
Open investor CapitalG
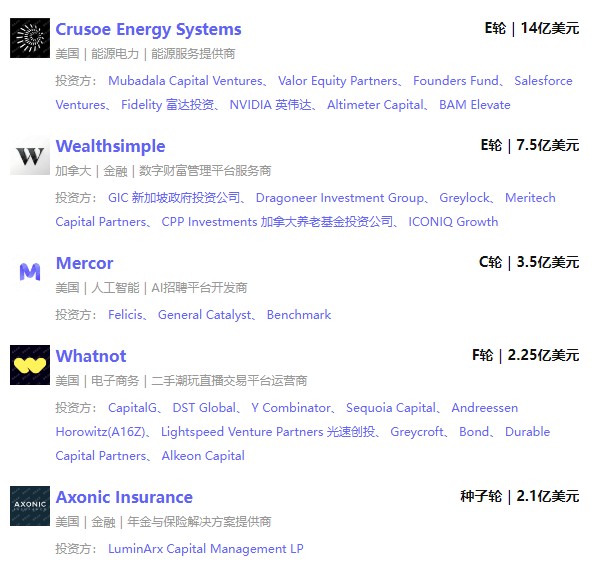(x=132, y=408)
